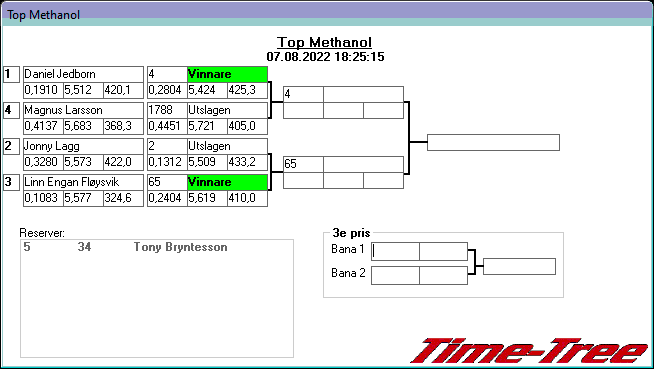Click the Utslagen status for Magnus Larsson
This screenshot has width=654, height=369.
point(227,110)
